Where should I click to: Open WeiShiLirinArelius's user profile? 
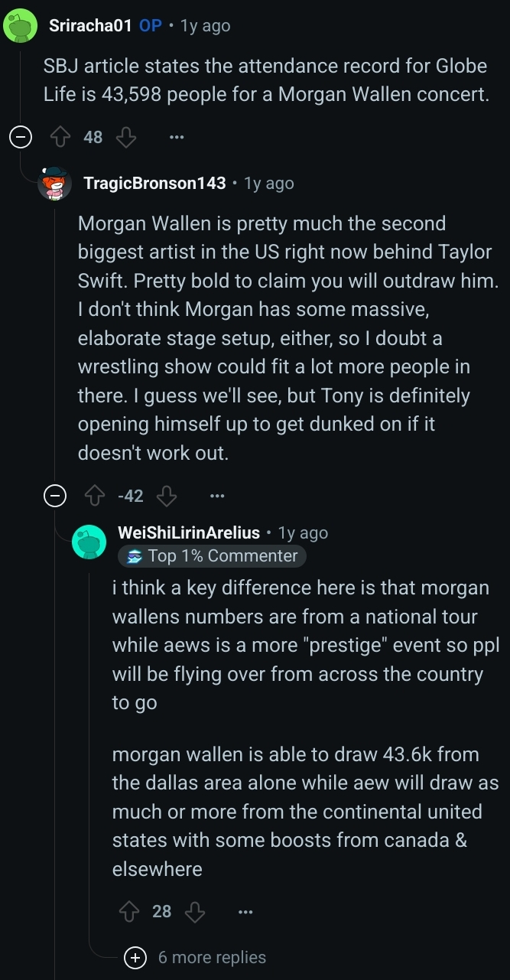pyautogui.click(x=189, y=532)
